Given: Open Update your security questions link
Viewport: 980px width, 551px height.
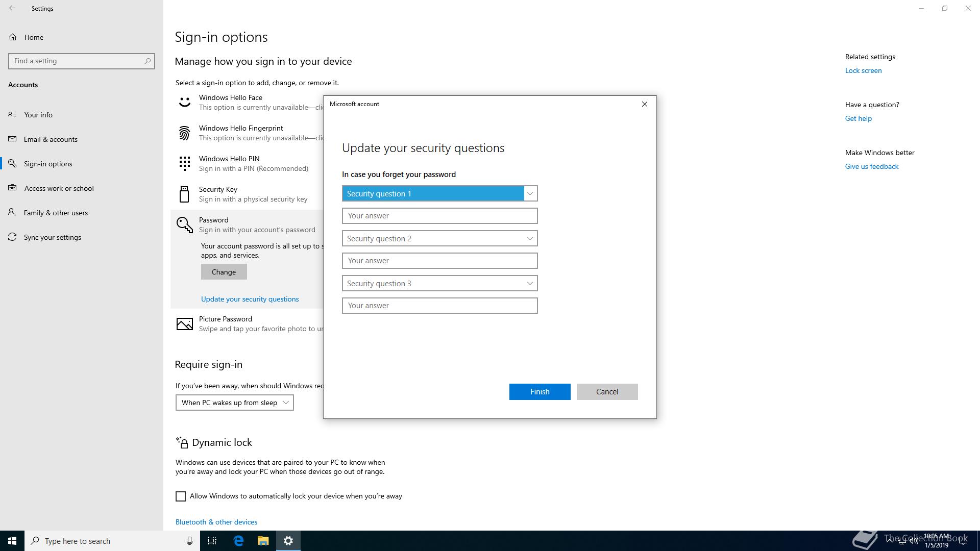Looking at the screenshot, I should coord(250,299).
